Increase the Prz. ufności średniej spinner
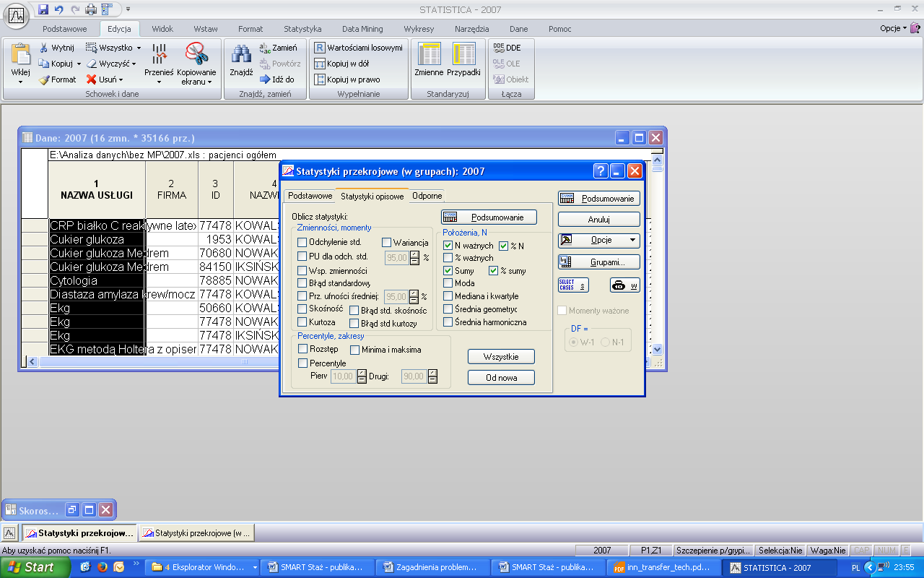Viewport: 924px width, 578px height. coord(414,293)
